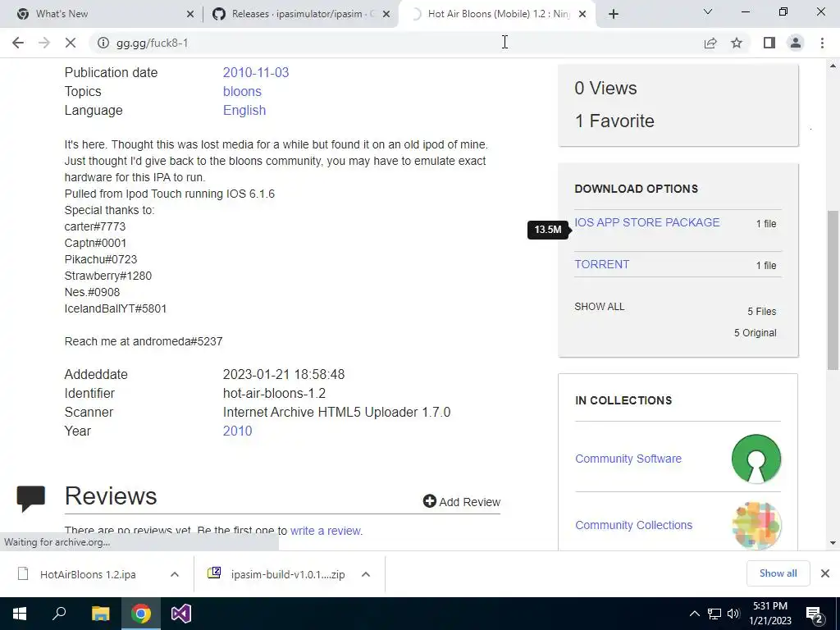Open network status tray icon
The image size is (840, 630).
714,614
